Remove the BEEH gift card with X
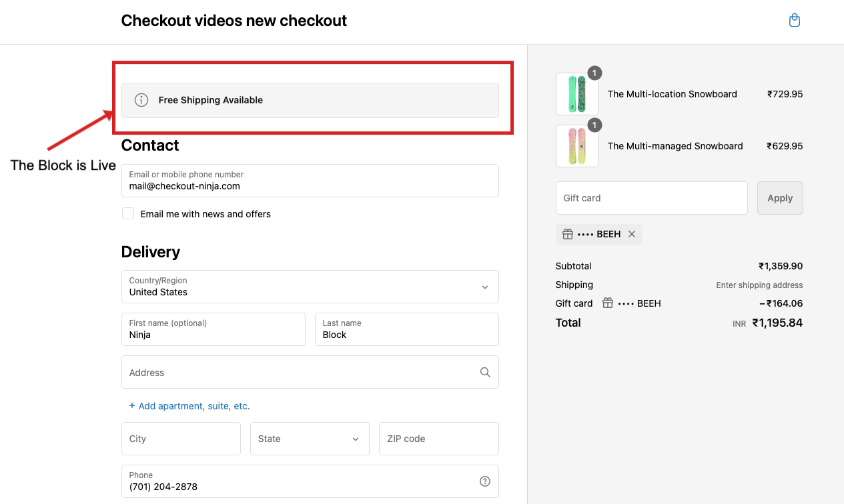This screenshot has height=504, width=844. coord(632,234)
